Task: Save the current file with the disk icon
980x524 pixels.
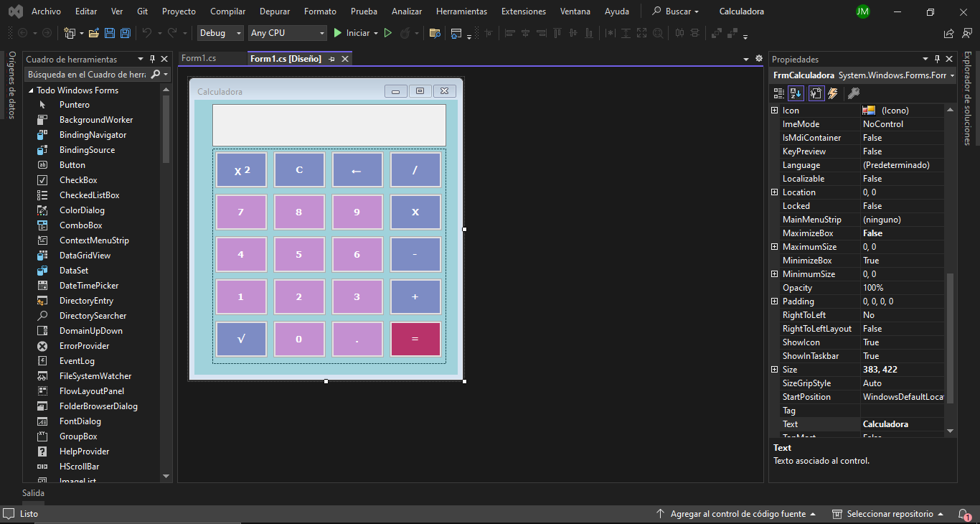Action: 110,33
